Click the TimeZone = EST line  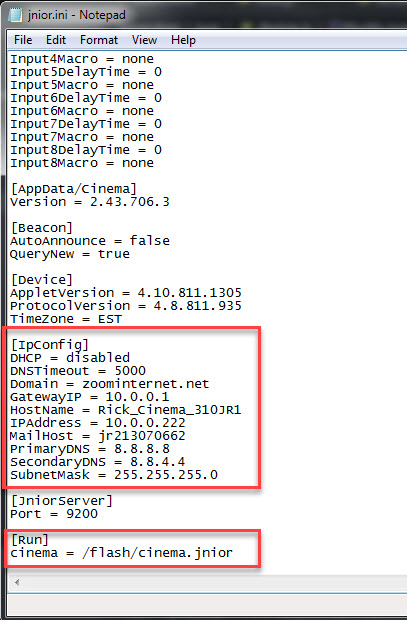[x=66, y=319]
